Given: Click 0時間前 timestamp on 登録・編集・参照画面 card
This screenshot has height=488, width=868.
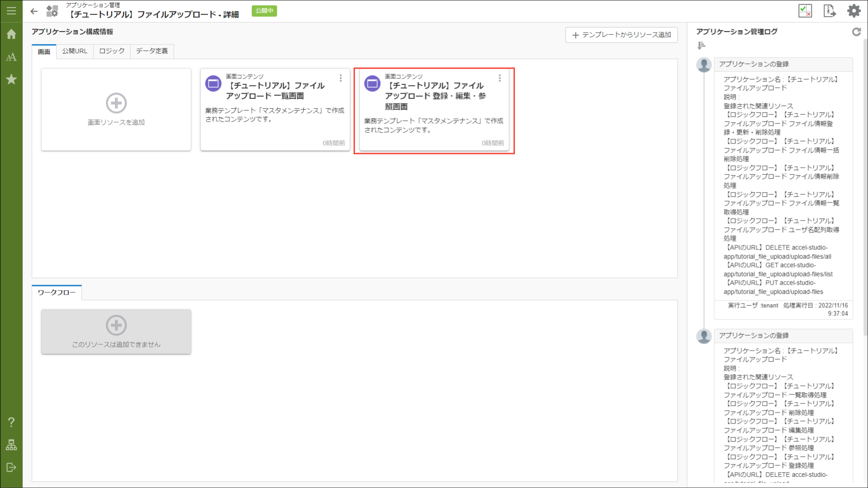Looking at the screenshot, I should click(x=493, y=143).
